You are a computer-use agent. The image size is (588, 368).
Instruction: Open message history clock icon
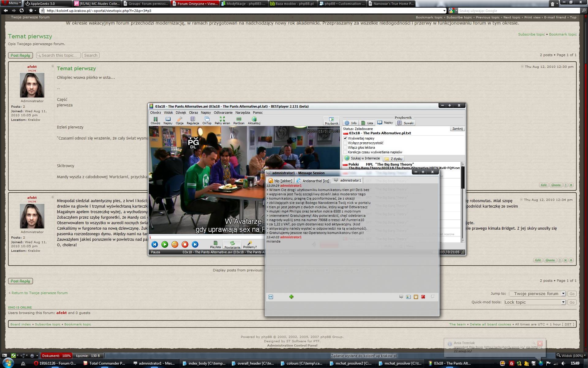tap(416, 297)
